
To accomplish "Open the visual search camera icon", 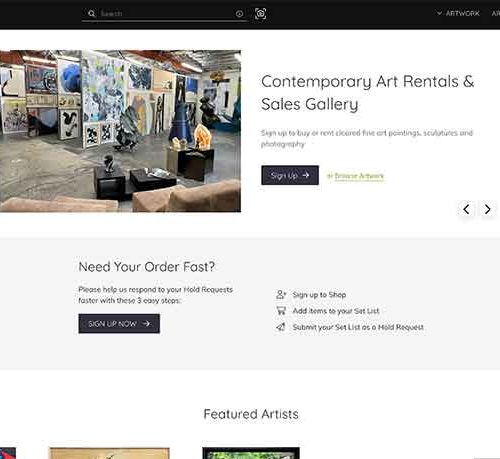I will click(260, 14).
